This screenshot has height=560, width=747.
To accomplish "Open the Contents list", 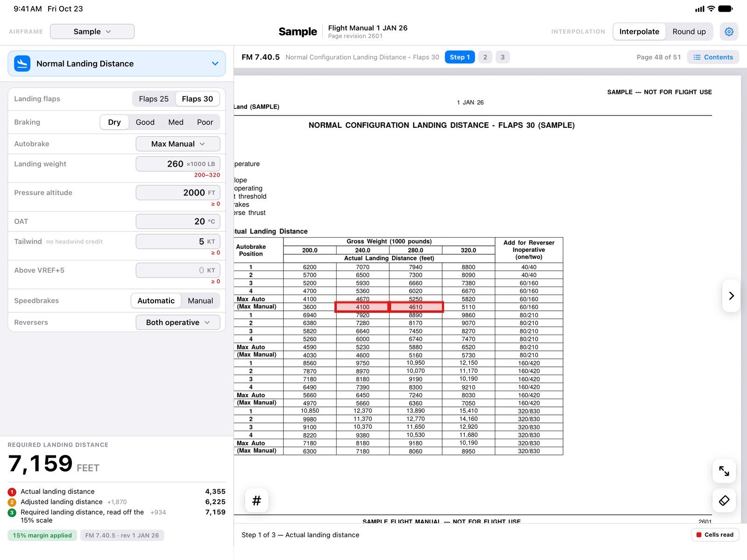I will (713, 57).
